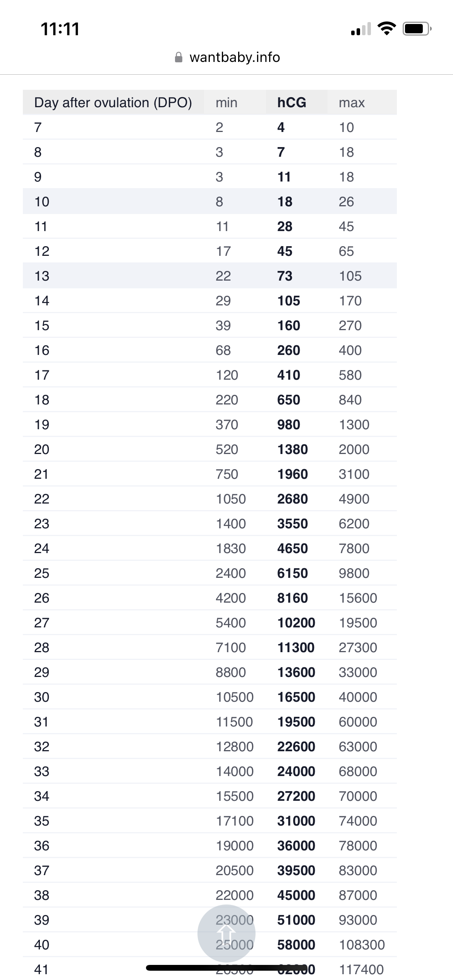The width and height of the screenshot is (453, 980).
Task: Tap the Day after ovulation (DPO) header
Action: click(x=113, y=103)
